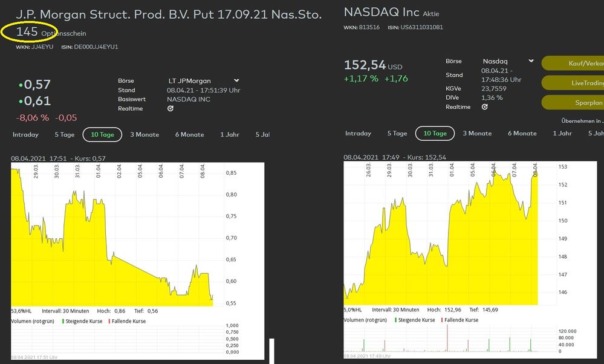Toggle "Fallende Kurse" legend on the NASDAQ chart
The image size is (604, 364).
[x=461, y=320]
